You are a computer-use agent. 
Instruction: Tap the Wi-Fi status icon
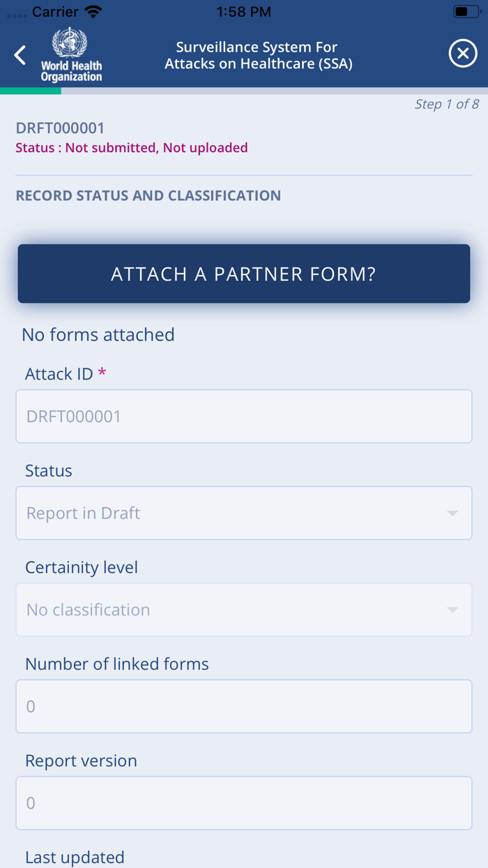(93, 12)
